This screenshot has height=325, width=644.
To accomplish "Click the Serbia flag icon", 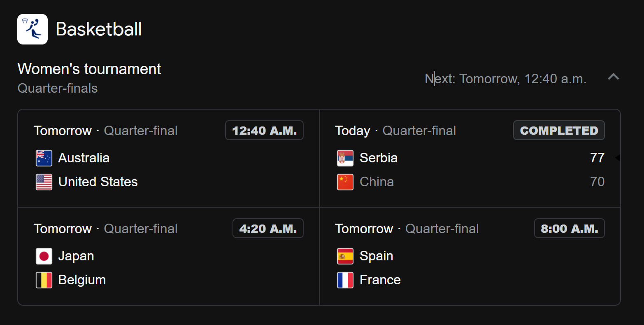I will coord(345,158).
